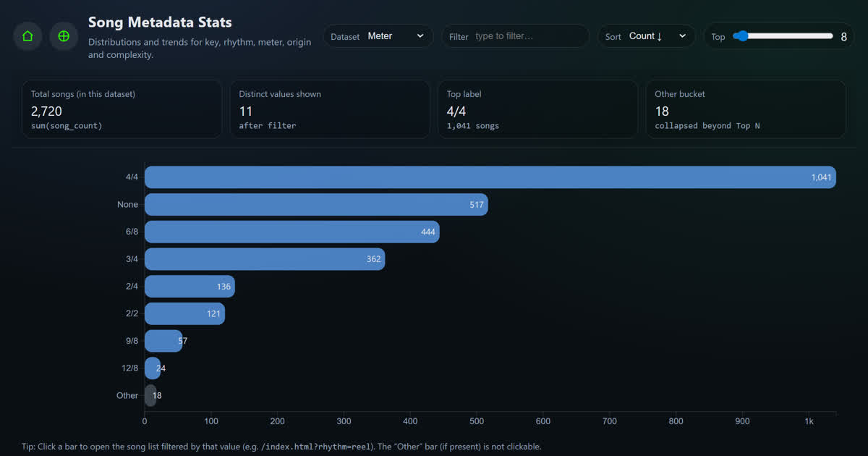
Task: Click inside the Filter text field
Action: click(x=528, y=35)
